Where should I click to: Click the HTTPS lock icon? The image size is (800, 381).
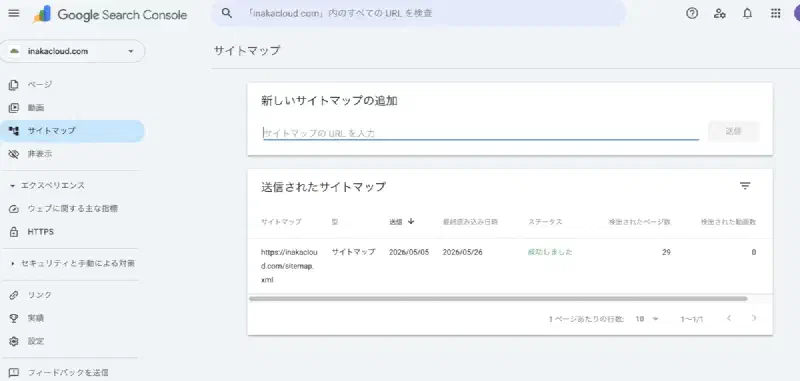(14, 232)
